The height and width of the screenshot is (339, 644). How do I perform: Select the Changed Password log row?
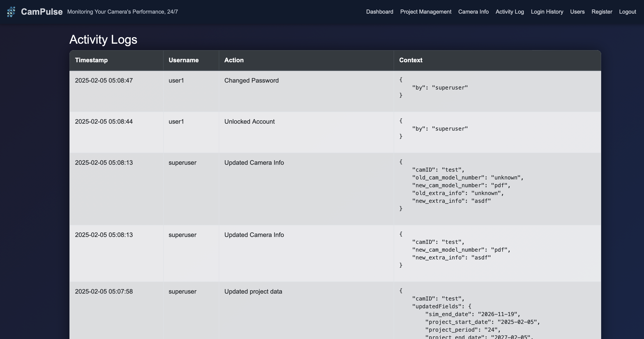(x=251, y=80)
